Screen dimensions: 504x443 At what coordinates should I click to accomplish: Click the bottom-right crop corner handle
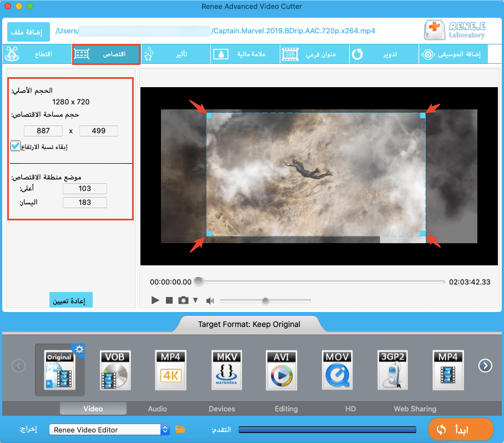point(422,233)
